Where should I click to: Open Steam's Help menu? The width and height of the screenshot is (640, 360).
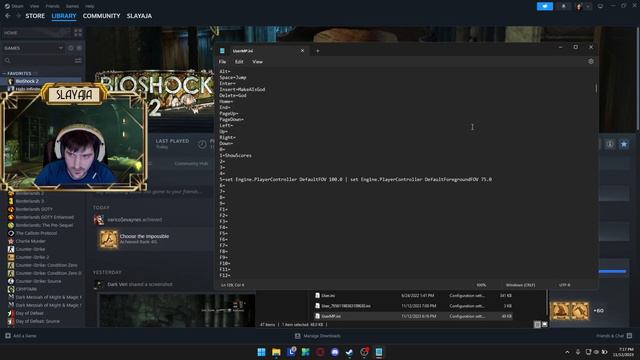click(90, 6)
